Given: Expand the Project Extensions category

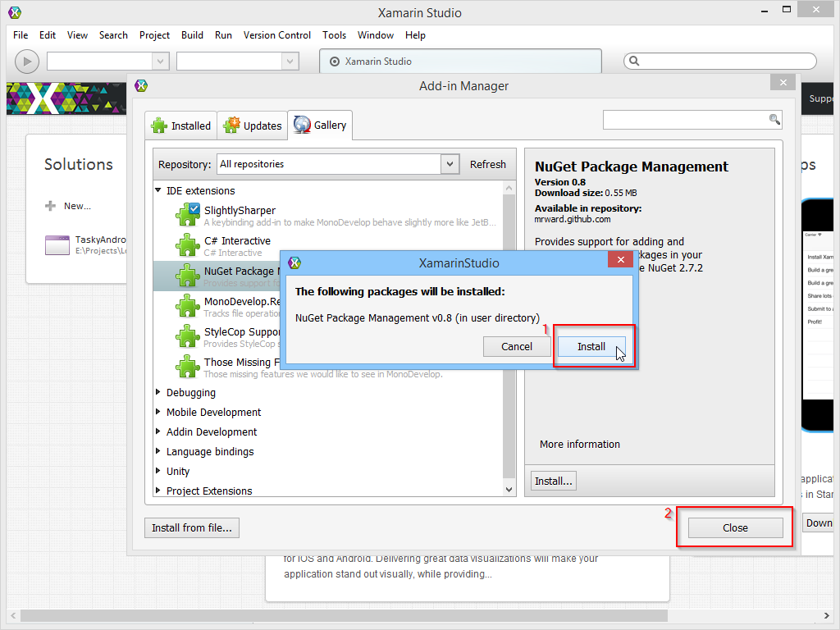Looking at the screenshot, I should click(158, 491).
